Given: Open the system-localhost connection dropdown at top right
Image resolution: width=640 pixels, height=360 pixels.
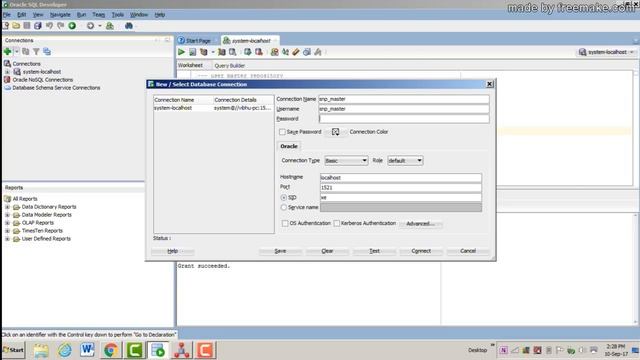Looking at the screenshot, I should point(607,52).
